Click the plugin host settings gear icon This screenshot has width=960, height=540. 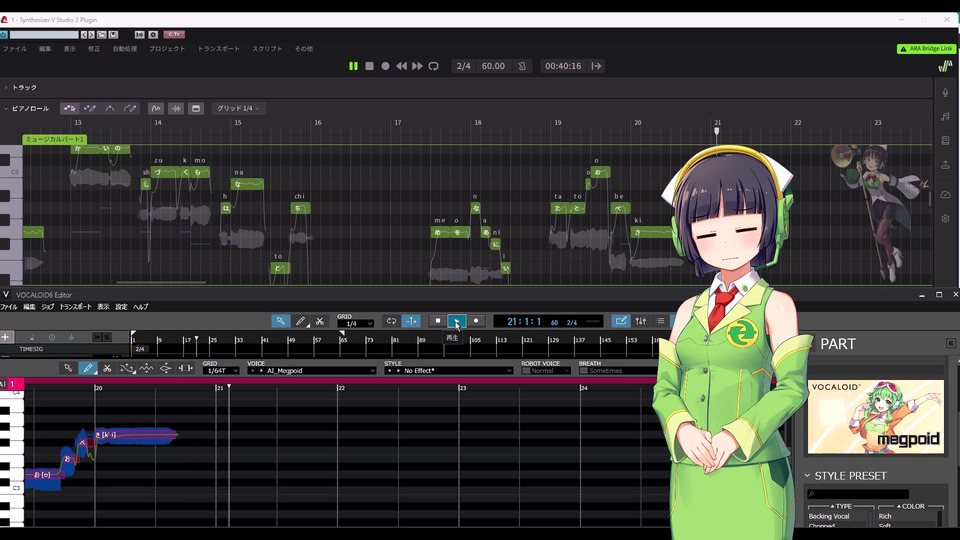pos(153,35)
